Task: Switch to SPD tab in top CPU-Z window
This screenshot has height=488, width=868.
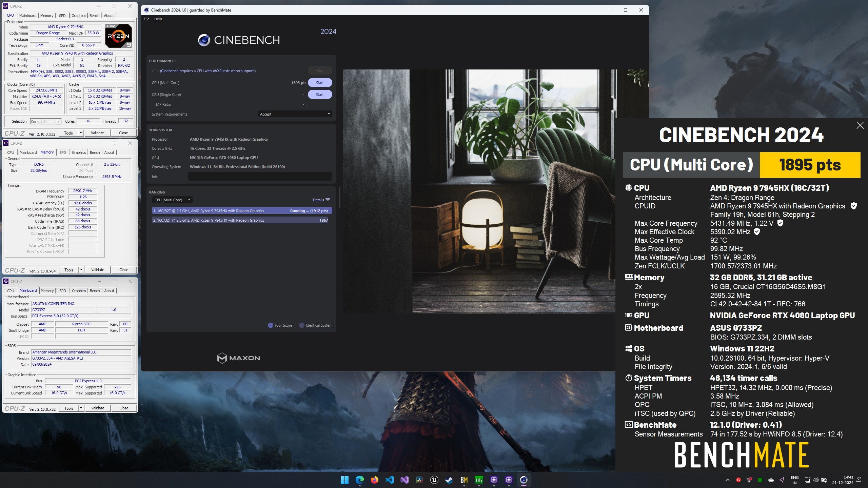Action: click(x=62, y=16)
